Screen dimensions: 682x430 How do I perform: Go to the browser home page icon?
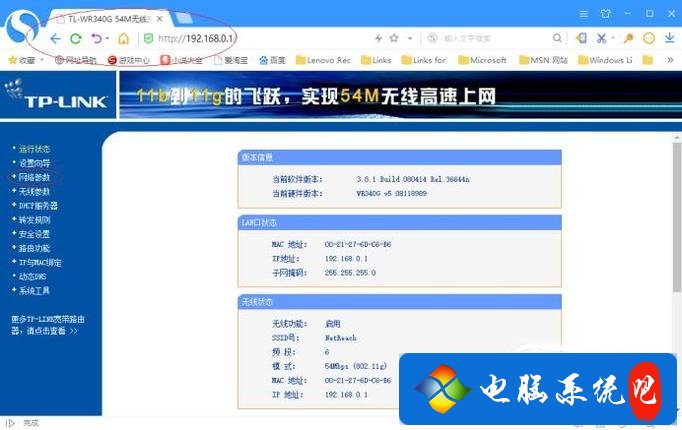tap(124, 39)
